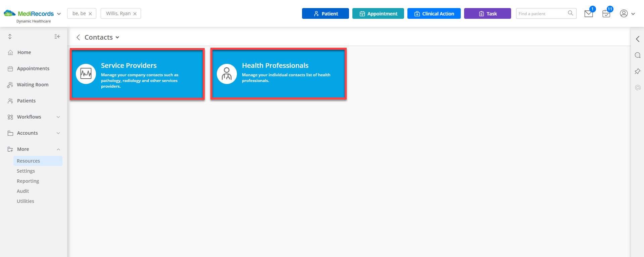Open Appointments in the sidebar
This screenshot has height=257, width=644.
tap(34, 69)
